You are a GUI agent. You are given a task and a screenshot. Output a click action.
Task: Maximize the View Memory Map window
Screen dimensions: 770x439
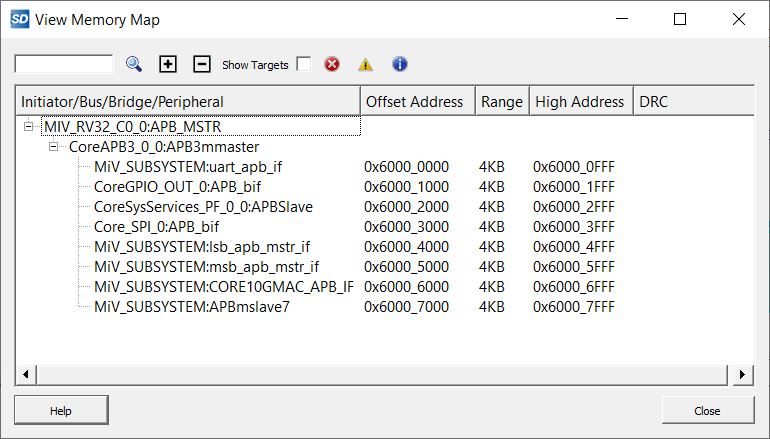(680, 19)
